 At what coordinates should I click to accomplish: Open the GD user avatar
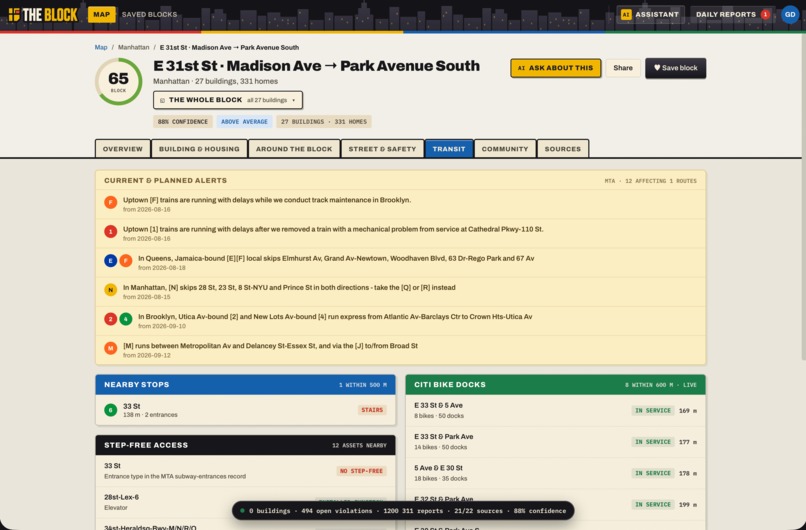click(x=789, y=14)
